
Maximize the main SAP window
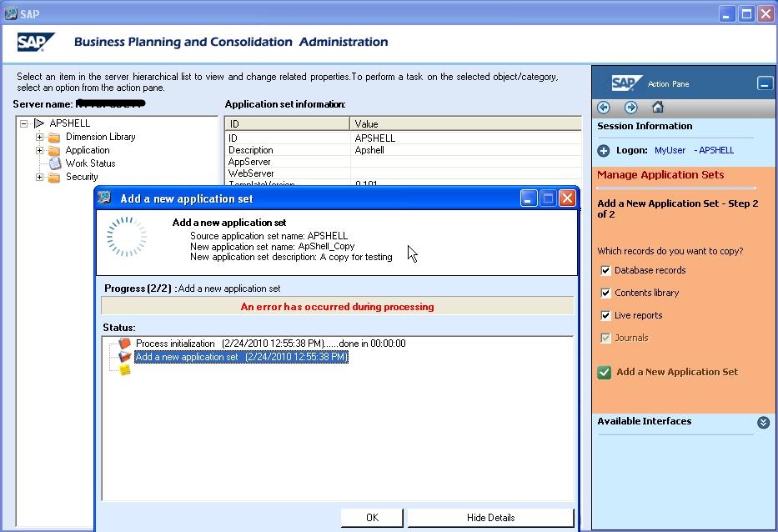tap(746, 14)
